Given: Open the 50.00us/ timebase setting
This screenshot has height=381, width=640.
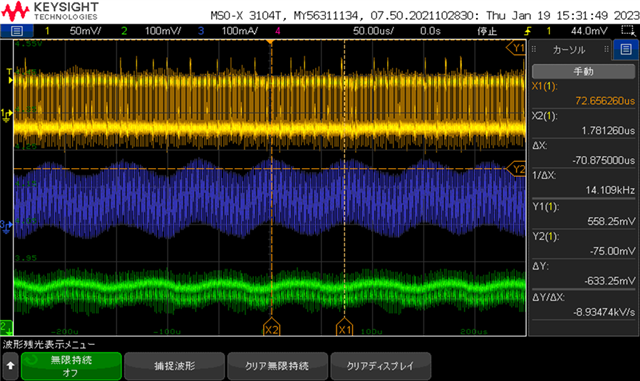Looking at the screenshot, I should 373,31.
